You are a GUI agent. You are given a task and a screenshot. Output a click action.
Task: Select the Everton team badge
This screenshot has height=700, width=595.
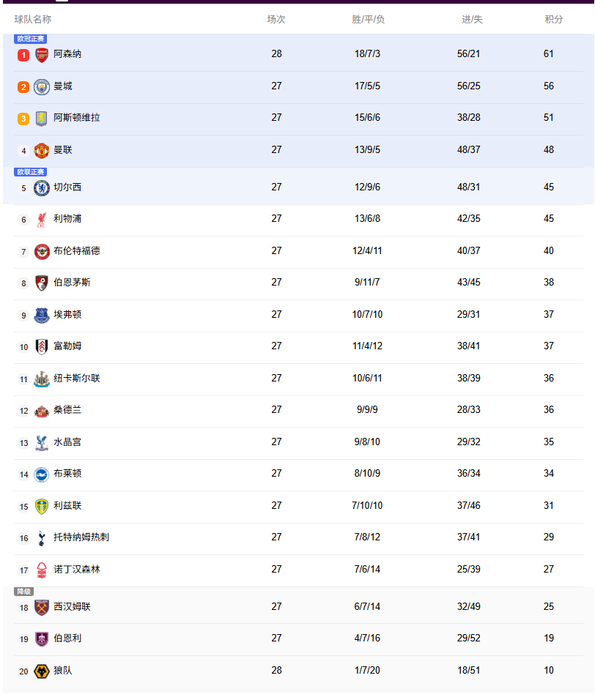click(42, 315)
